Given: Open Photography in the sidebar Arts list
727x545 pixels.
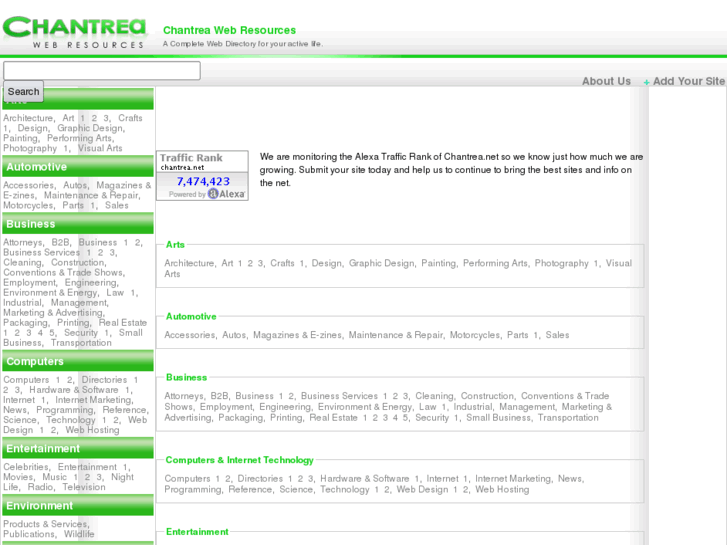Looking at the screenshot, I should pyautogui.click(x=30, y=148).
